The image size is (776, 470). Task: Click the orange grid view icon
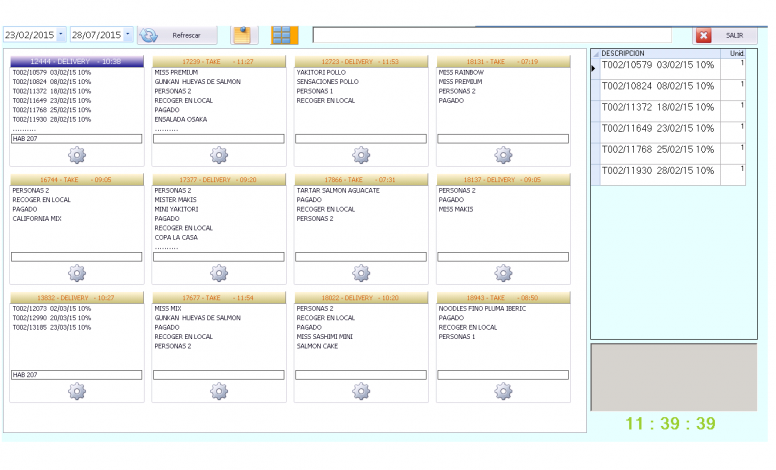tap(284, 35)
